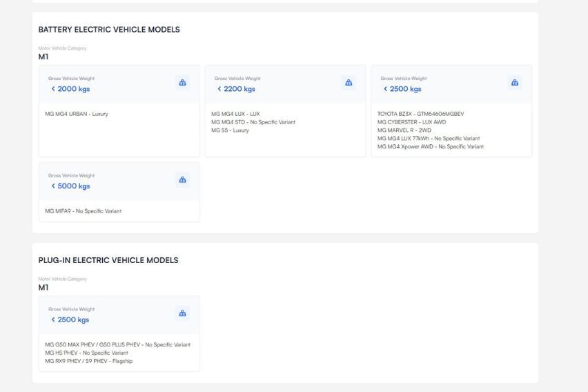Select '< 2500 kgs' in battery electric section
Screen dimensions: 588x392
[x=402, y=89]
